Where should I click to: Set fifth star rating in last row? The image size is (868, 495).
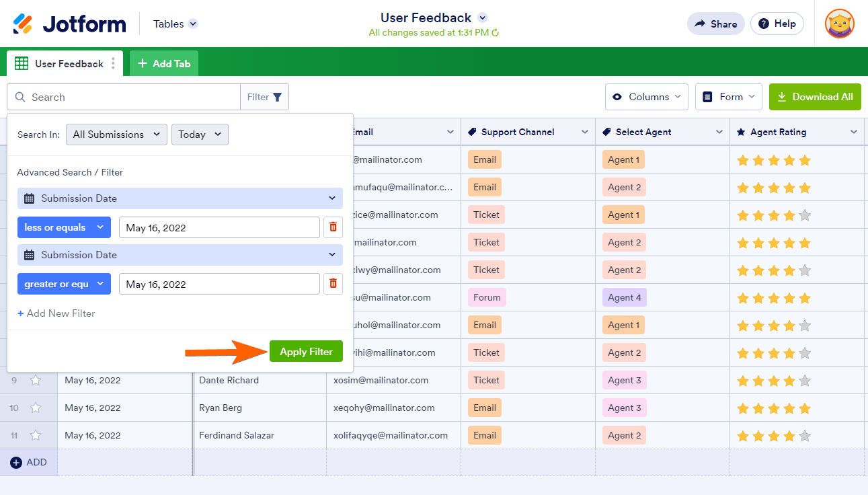point(805,436)
